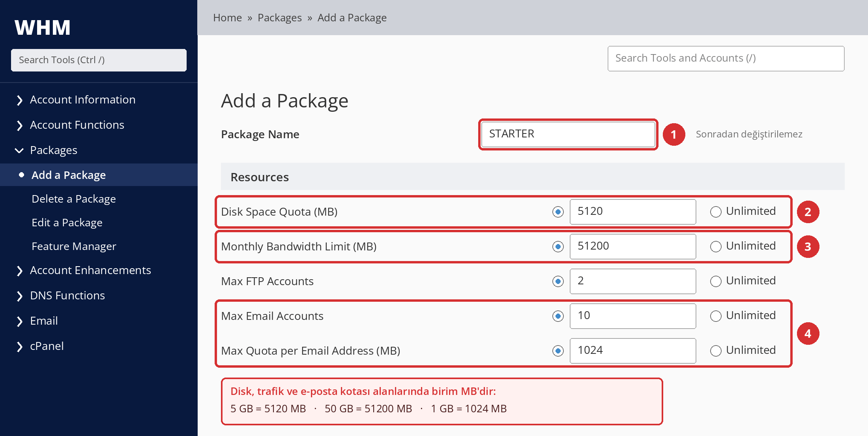Focus Search Tools and Accounts field

tap(726, 58)
